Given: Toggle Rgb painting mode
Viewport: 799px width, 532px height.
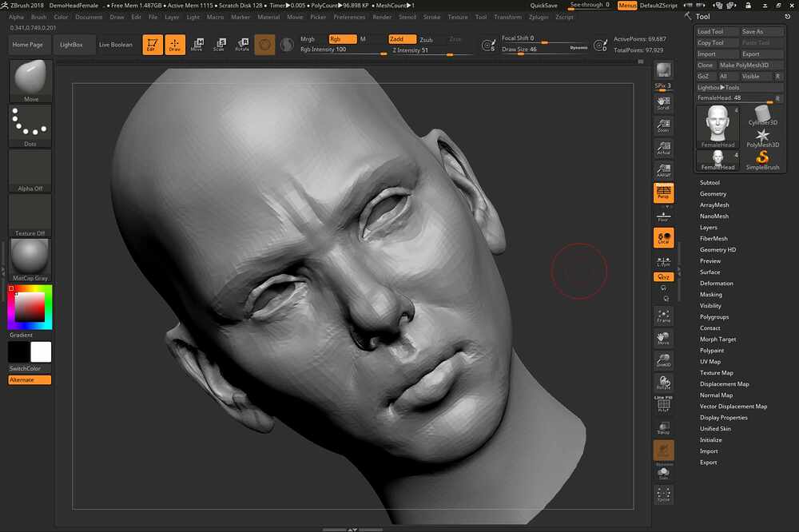Looking at the screenshot, I should click(x=343, y=39).
